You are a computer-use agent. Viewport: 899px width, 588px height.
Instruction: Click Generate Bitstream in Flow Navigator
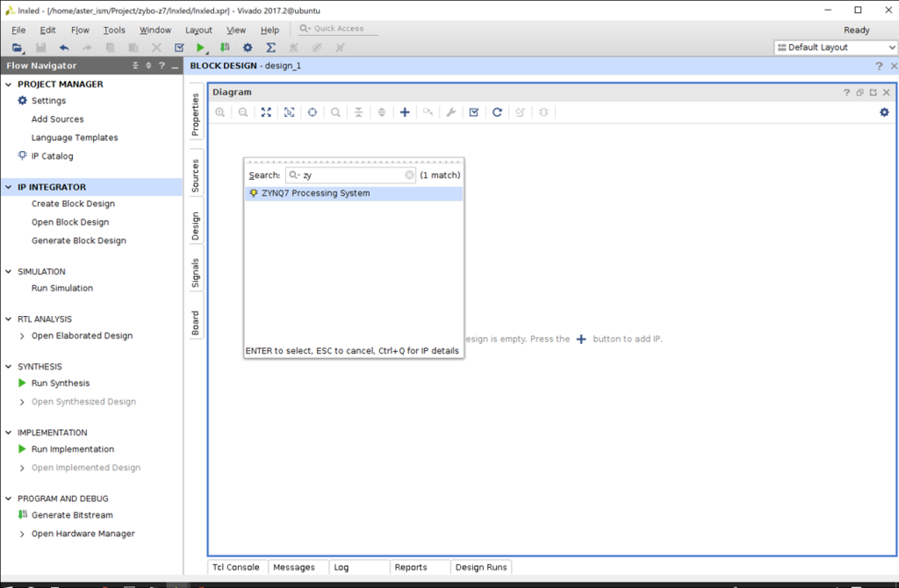tap(72, 515)
